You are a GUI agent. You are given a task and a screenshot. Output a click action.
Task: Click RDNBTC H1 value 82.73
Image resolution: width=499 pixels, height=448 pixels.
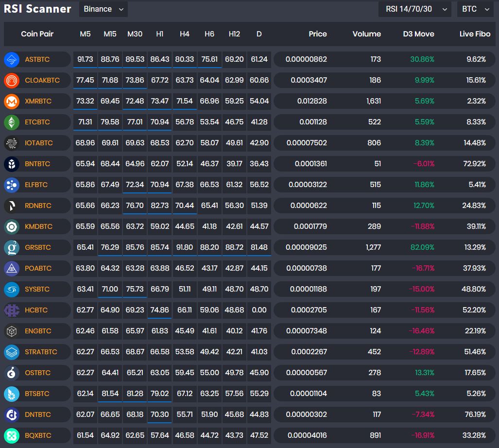tap(160, 206)
